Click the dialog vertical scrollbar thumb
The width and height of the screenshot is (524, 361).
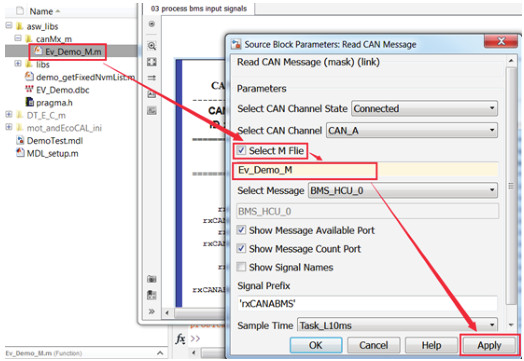click(x=511, y=186)
